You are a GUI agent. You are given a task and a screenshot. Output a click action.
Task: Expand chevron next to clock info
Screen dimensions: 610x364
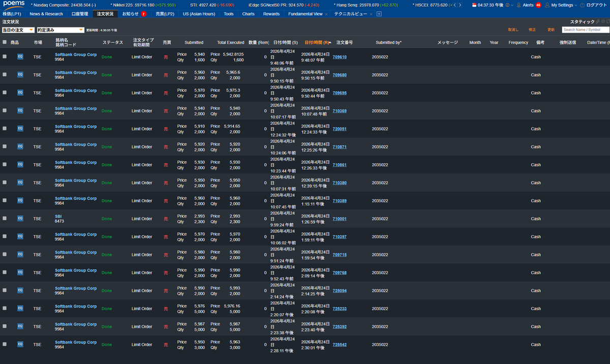tap(512, 5)
